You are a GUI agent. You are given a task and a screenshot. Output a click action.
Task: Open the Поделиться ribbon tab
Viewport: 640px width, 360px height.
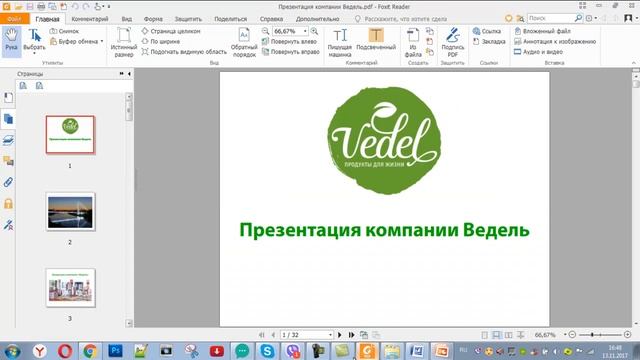tap(231, 19)
